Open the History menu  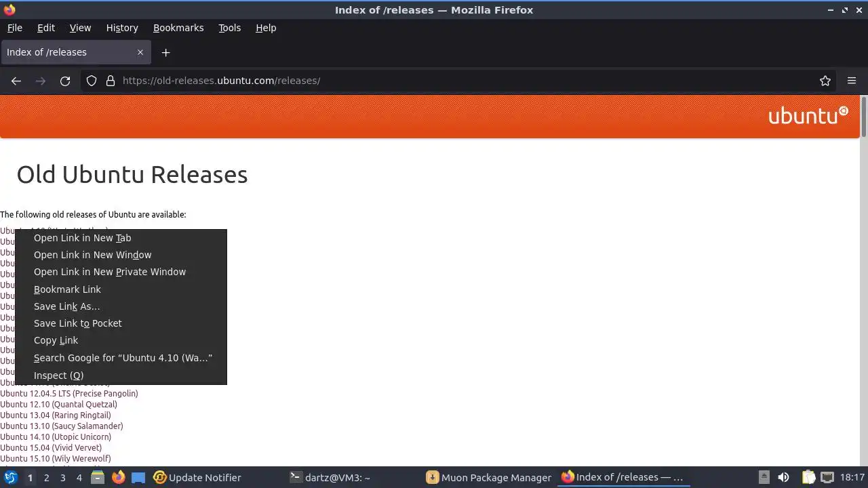122,28
